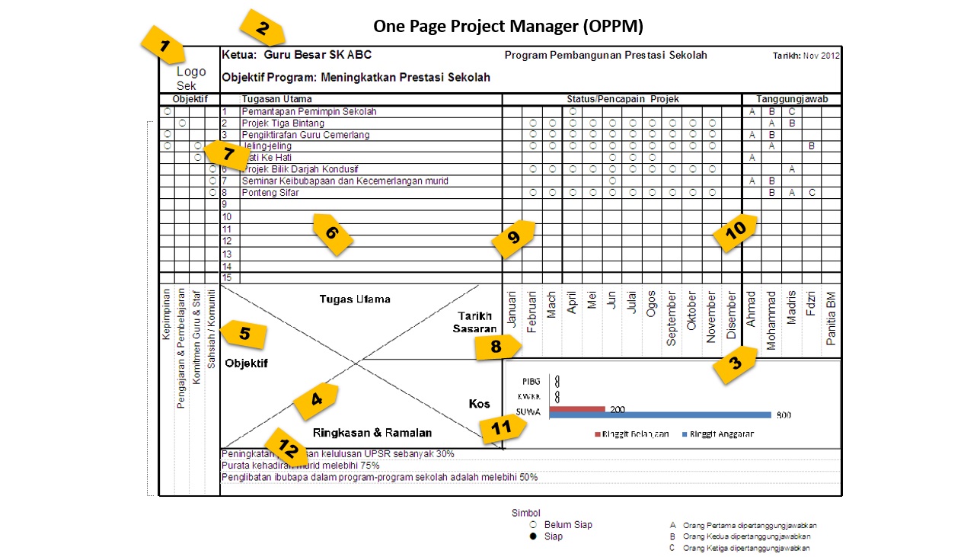Click the empty circle symbol beside Belum Siap
The height and width of the screenshot is (557, 980).
tap(532, 525)
